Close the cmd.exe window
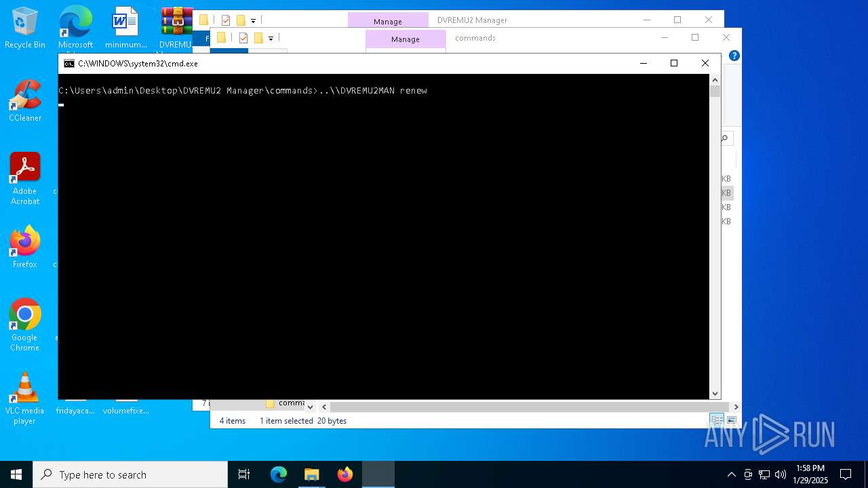Image resolution: width=868 pixels, height=488 pixels. tap(705, 63)
